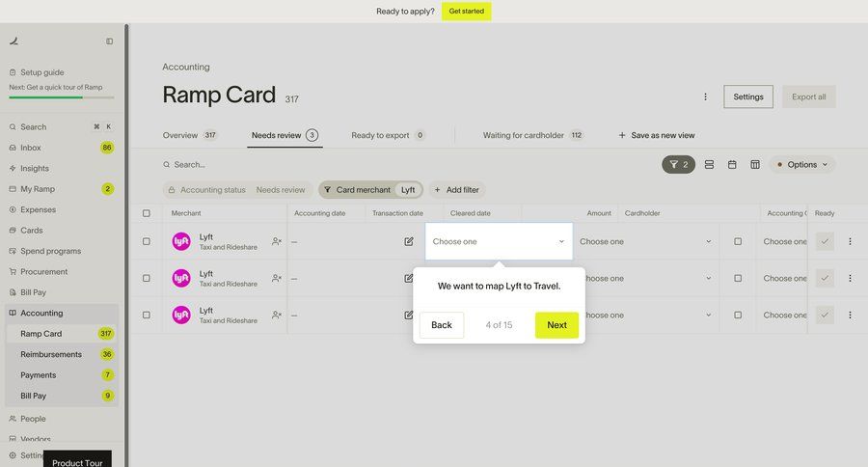Open the sidebar Search box
The image size is (868, 467).
click(62, 126)
